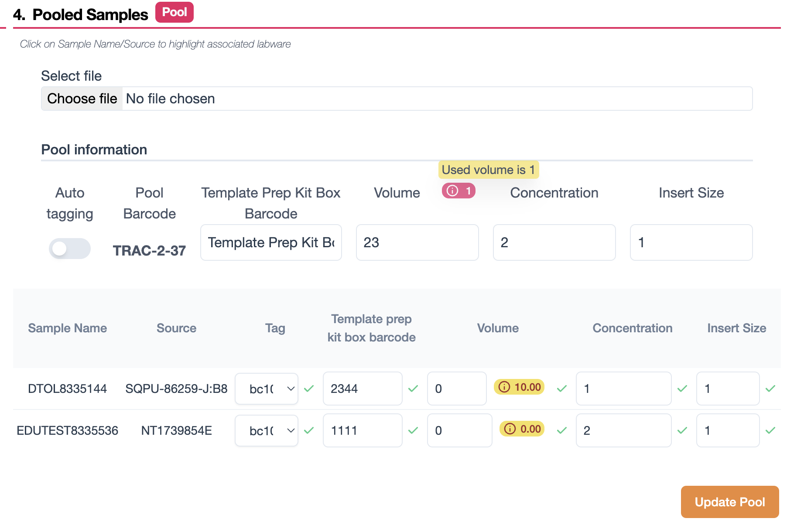
Task: Click the pool Concentration field containing 2
Action: [554, 242]
